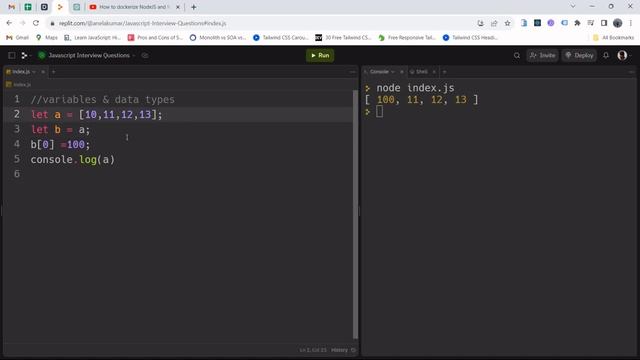Screen dimensions: 640x360
Task: Select the index.js editor tab
Action: point(20,72)
